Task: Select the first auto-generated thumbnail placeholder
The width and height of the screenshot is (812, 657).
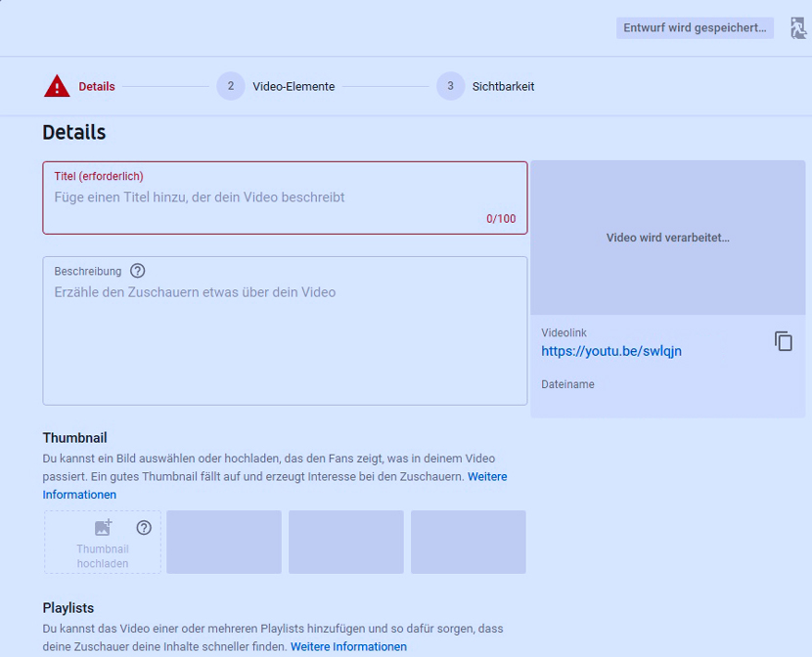Action: [x=224, y=542]
